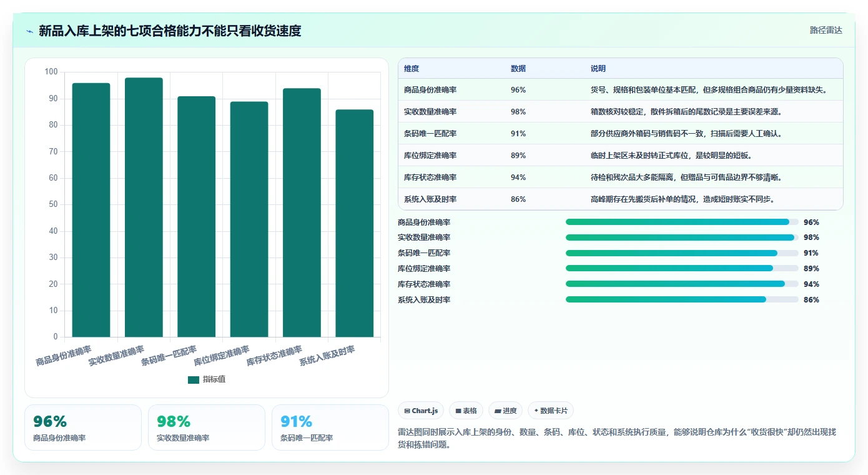Click the 系统入账及时率 progress bar

(x=682, y=299)
